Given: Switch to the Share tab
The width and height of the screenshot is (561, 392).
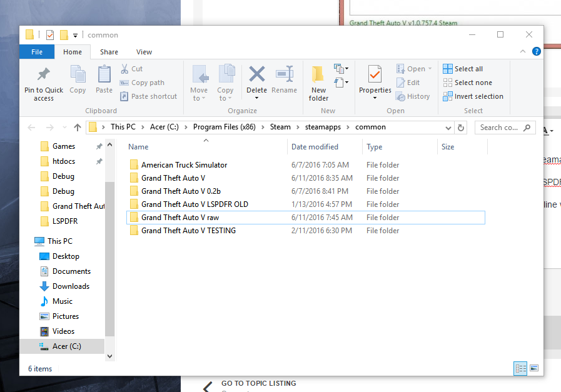Looking at the screenshot, I should [x=109, y=52].
